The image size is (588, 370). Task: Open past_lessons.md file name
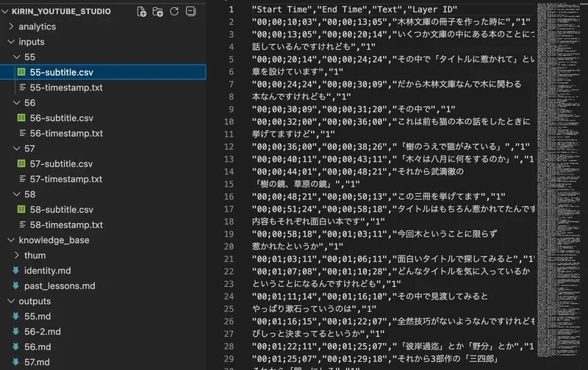click(x=60, y=286)
